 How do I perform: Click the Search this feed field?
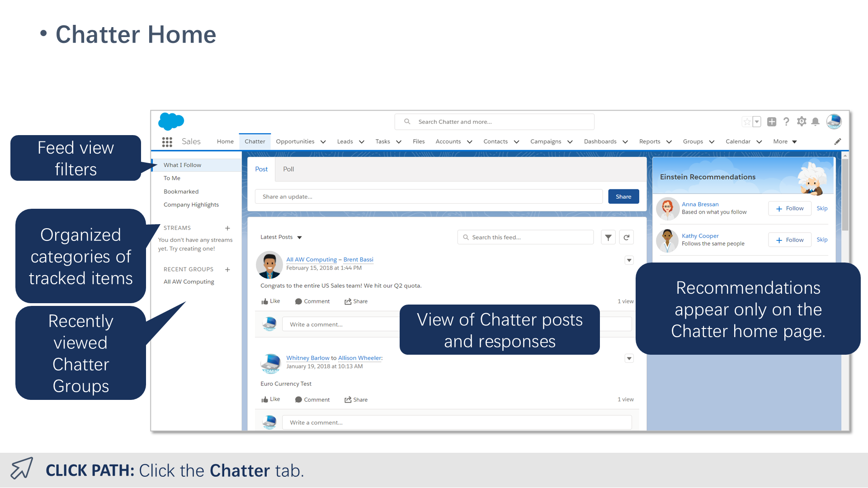[x=526, y=237]
